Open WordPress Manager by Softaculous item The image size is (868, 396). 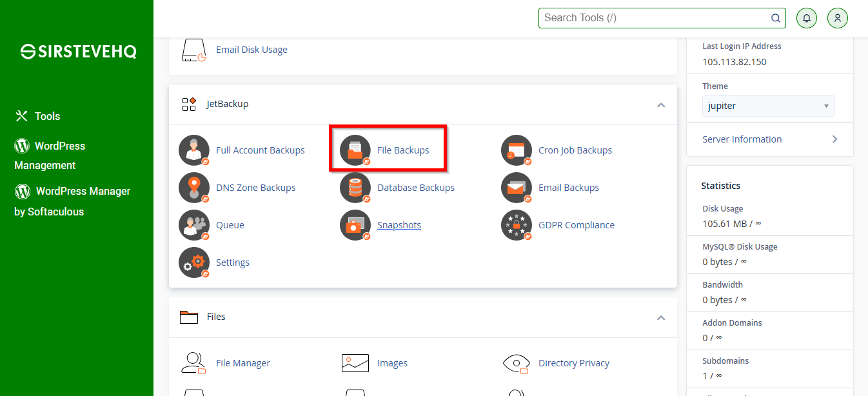click(72, 201)
